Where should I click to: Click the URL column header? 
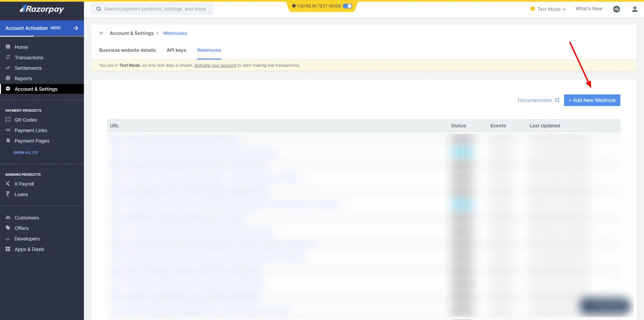click(115, 126)
